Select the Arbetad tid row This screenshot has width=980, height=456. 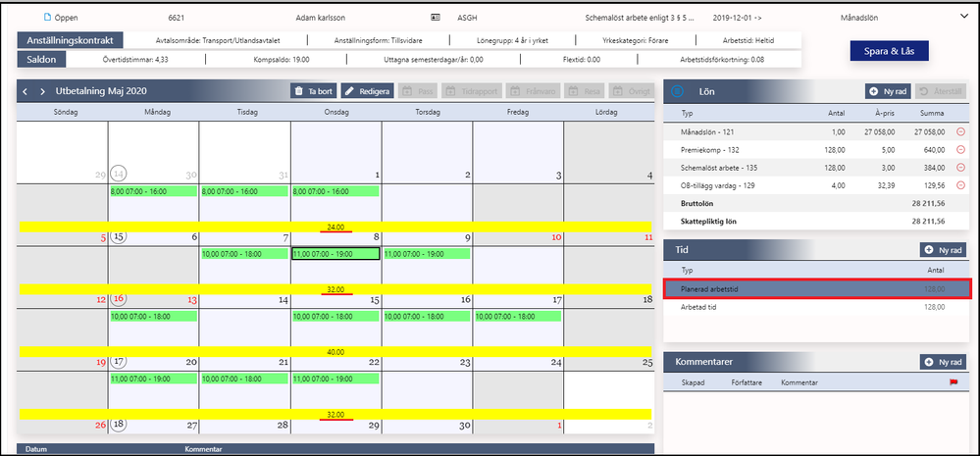point(816,307)
